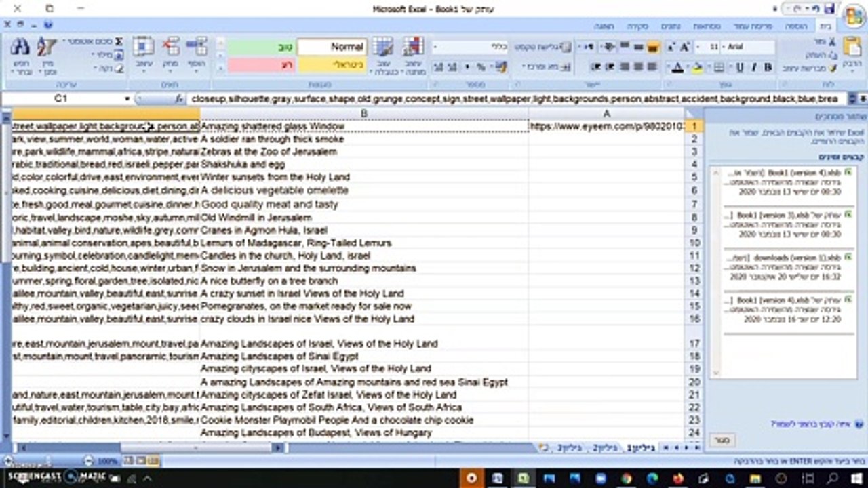Cut the selection with the scissors icon
This screenshot has height=488, width=868.
(x=832, y=42)
